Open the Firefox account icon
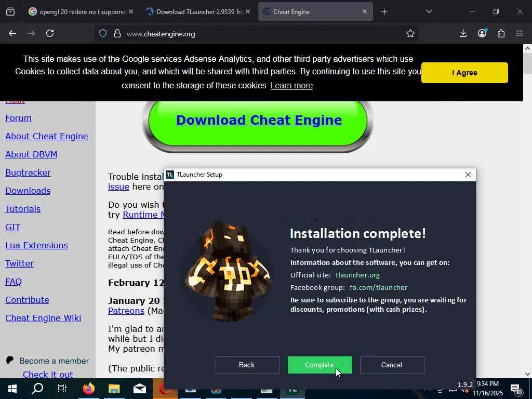The image size is (532, 399). (x=482, y=34)
